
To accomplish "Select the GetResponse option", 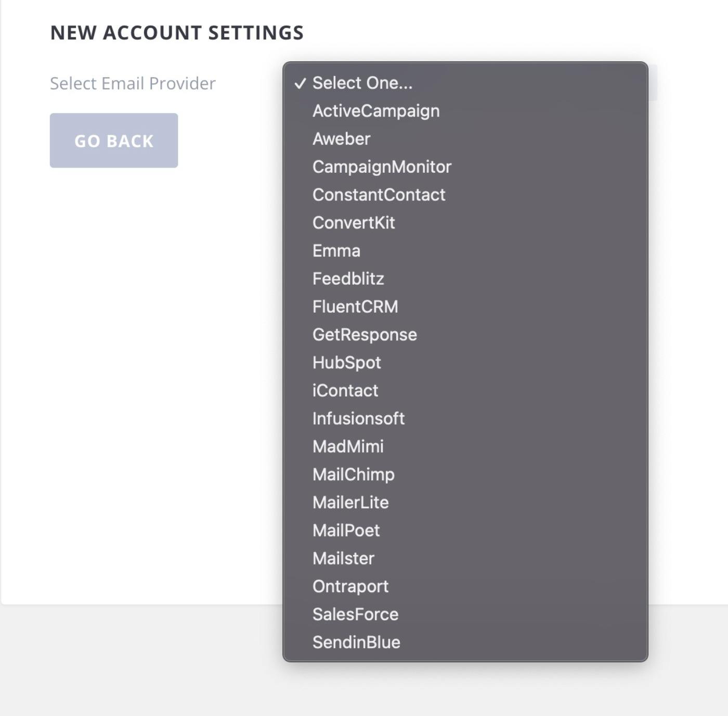I will [465, 335].
